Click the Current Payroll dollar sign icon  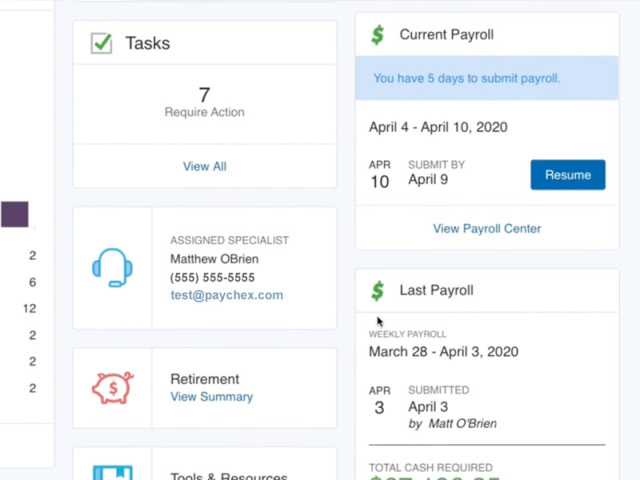point(378,35)
